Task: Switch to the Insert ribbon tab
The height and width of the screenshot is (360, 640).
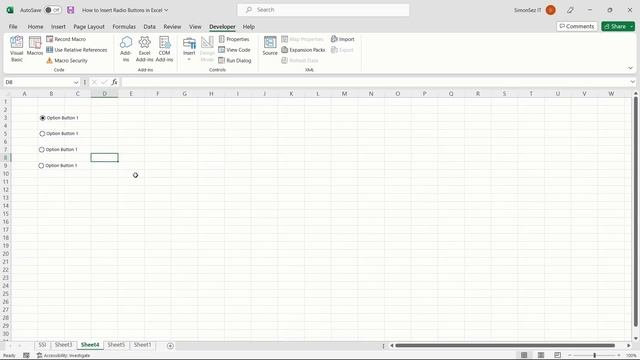Action: [x=58, y=27]
